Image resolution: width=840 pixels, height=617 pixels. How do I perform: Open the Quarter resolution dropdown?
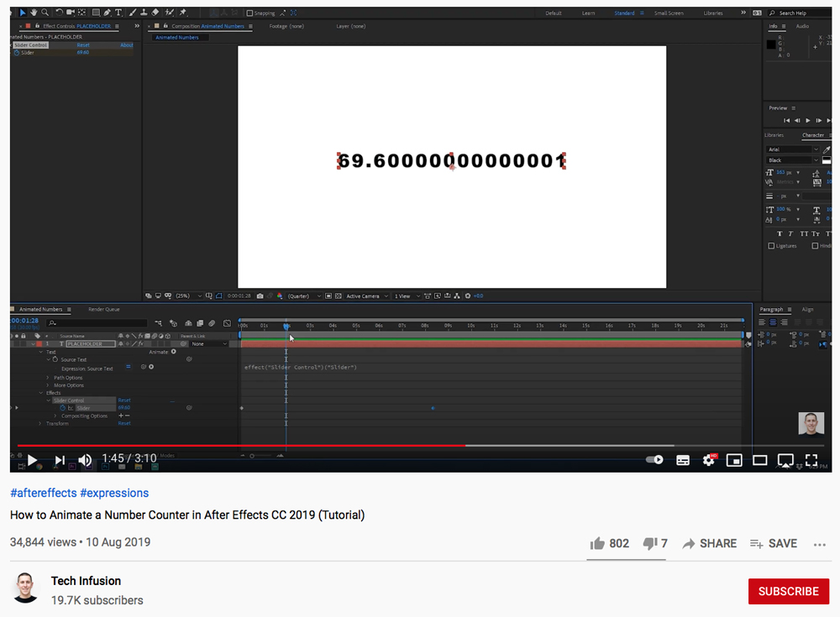pos(304,295)
